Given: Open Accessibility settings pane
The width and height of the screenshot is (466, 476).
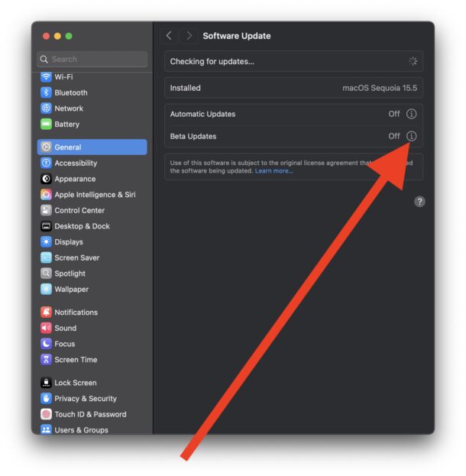Looking at the screenshot, I should [76, 163].
